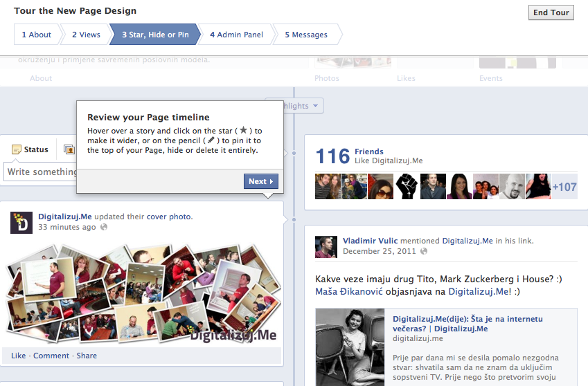Click the bald man friend thumbnail

[x=512, y=186]
